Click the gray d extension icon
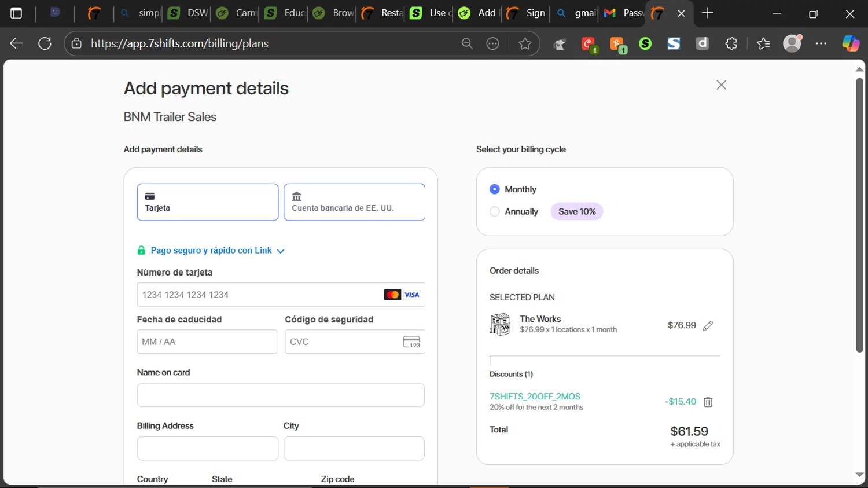 (x=703, y=43)
